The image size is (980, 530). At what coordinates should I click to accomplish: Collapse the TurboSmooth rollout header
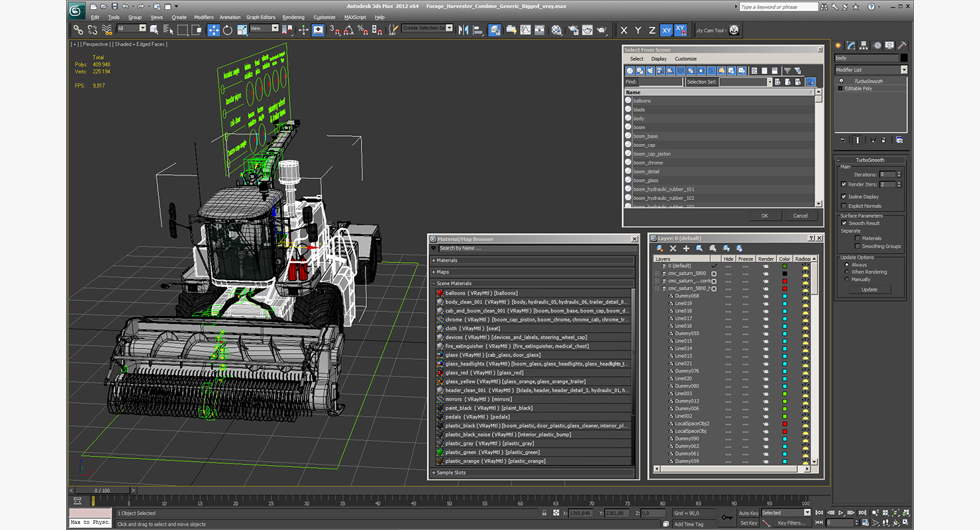pyautogui.click(x=870, y=160)
